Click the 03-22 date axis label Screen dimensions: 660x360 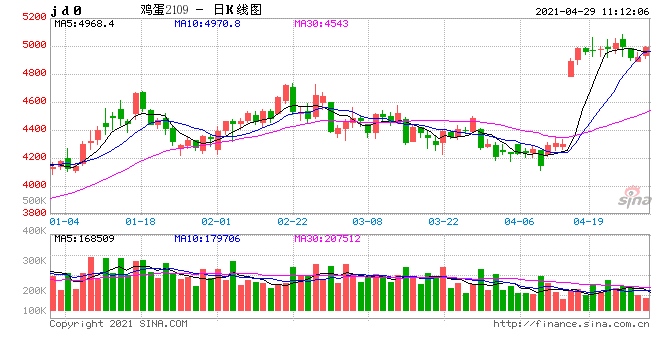point(443,221)
